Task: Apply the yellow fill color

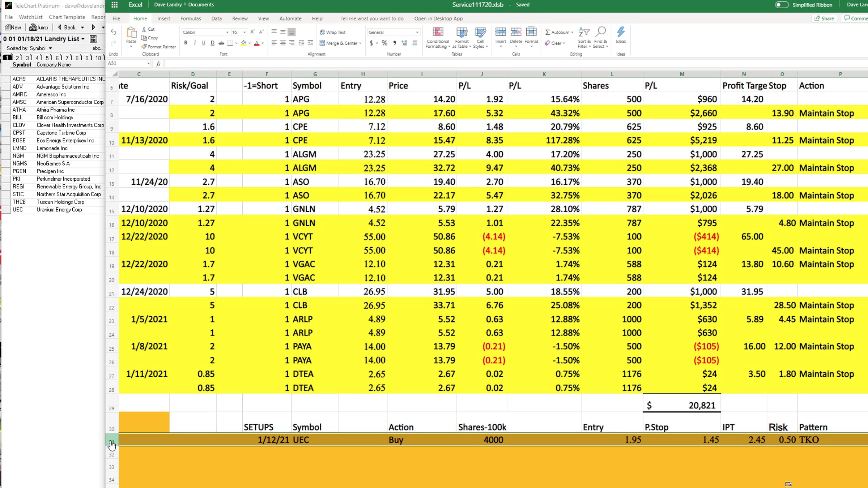Action: tap(243, 43)
